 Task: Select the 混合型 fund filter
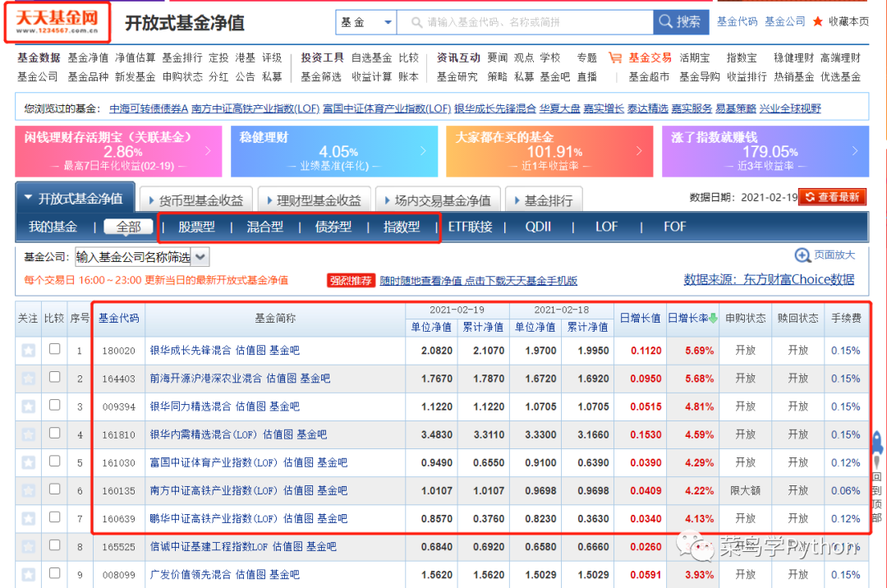coord(264,227)
